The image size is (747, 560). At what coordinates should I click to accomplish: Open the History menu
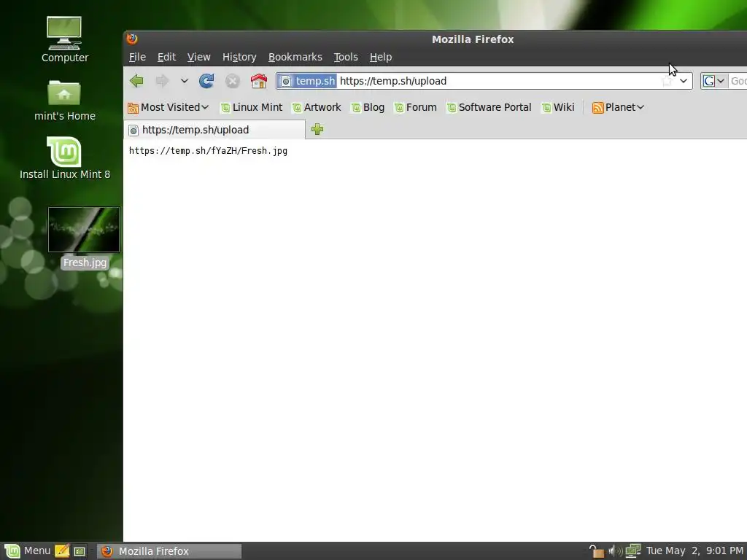(x=239, y=57)
